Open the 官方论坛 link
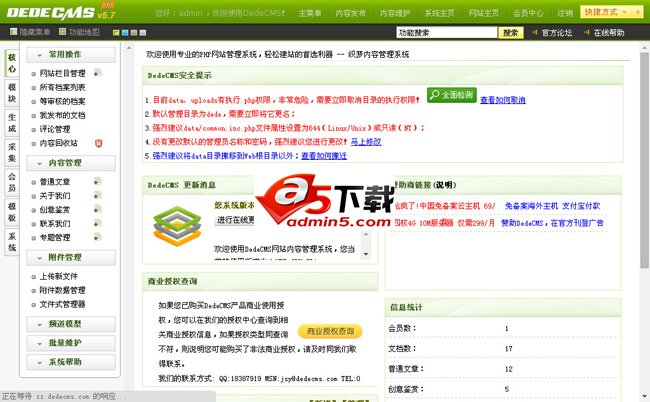 [557, 33]
